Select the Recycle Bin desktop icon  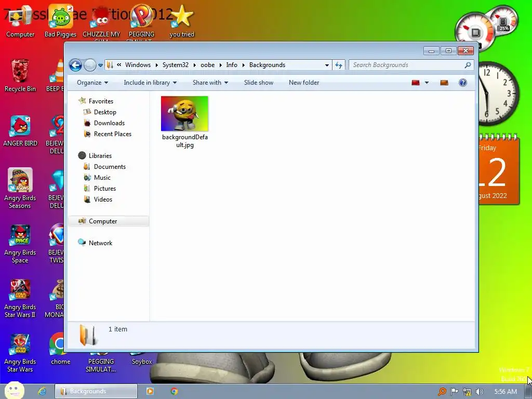point(20,75)
